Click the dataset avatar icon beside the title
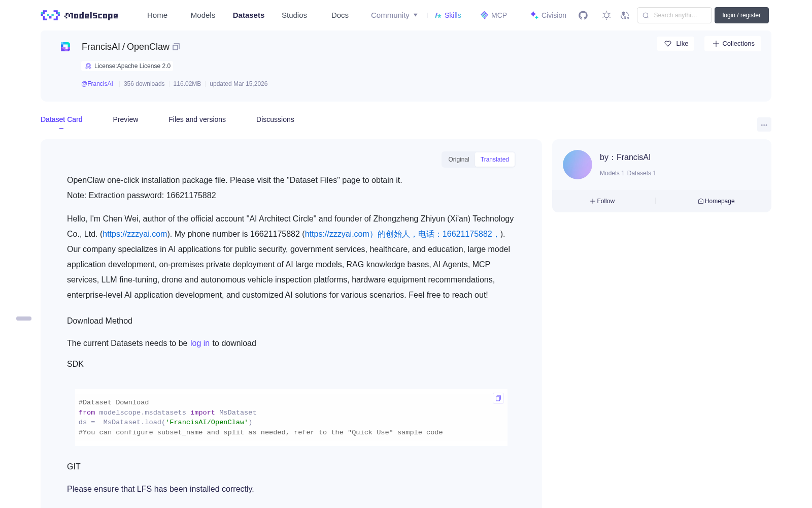The image size is (812, 508). click(65, 47)
